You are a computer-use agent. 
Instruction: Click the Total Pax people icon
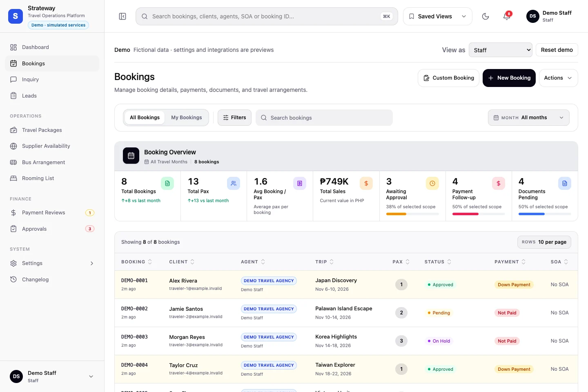[x=234, y=183]
